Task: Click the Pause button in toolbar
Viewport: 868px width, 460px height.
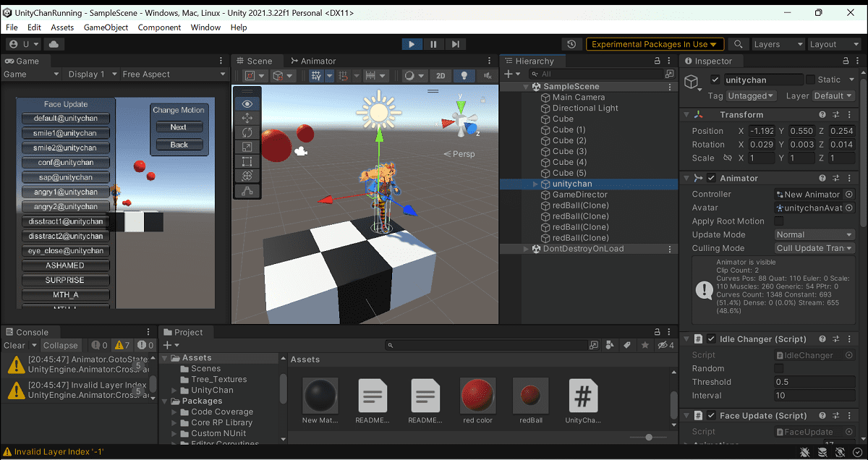Action: click(433, 44)
